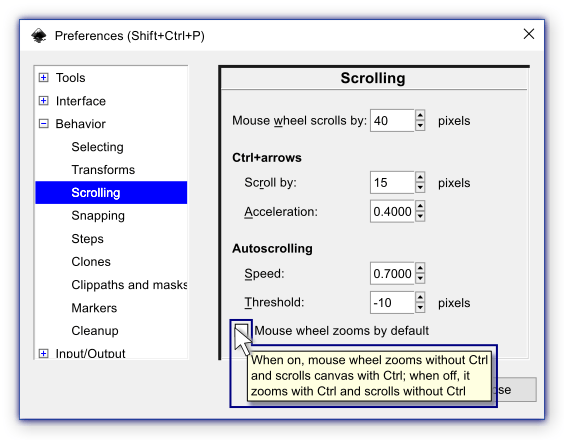Increase Autoscrolling Speed with up arrow
The image size is (564, 440).
click(x=420, y=268)
